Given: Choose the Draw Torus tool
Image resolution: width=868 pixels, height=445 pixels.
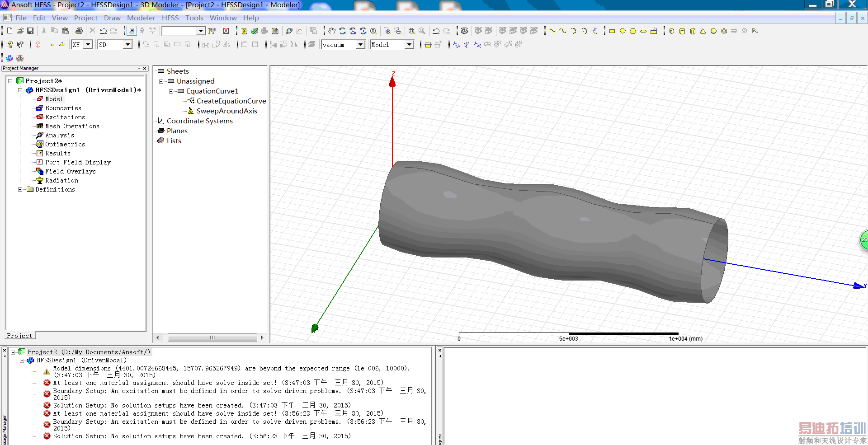Looking at the screenshot, I should tap(724, 31).
